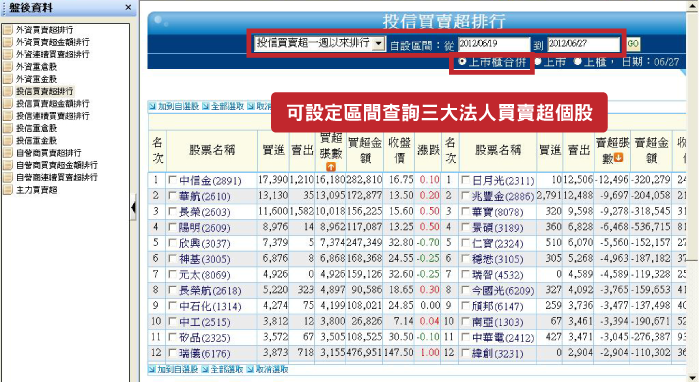Screen dimensions: 700x382
Task: Select 主力買賣超 sidebar item
Action: (36, 190)
